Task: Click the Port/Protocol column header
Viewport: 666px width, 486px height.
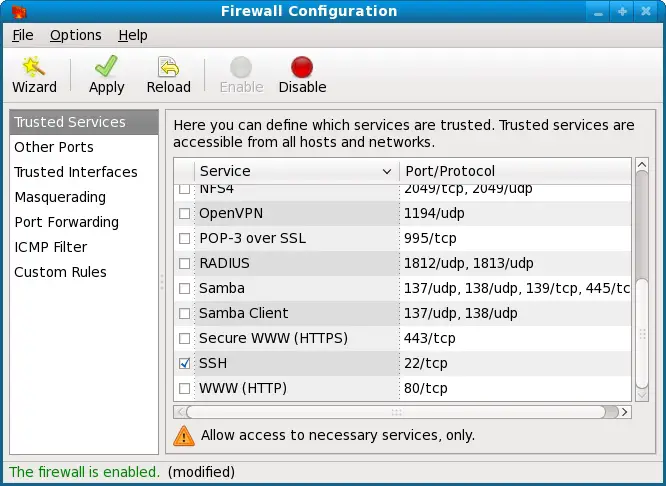Action: coord(515,171)
